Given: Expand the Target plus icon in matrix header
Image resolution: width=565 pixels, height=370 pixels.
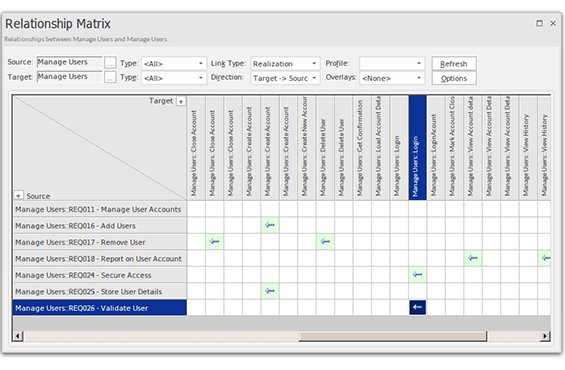Looking at the screenshot, I should [x=181, y=102].
